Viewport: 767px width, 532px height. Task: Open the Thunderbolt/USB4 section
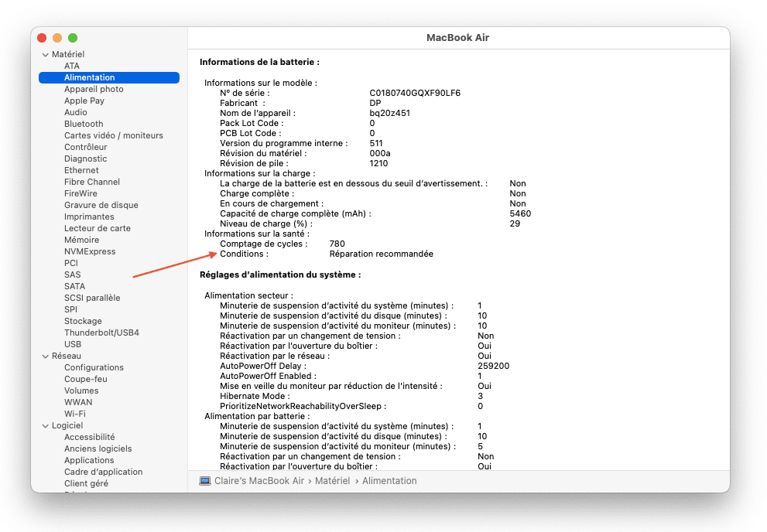pyautogui.click(x=101, y=332)
